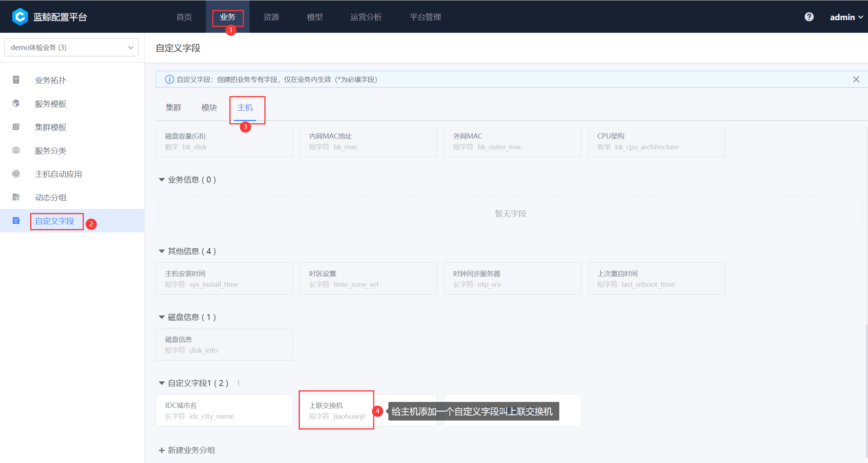Collapse the 磁盘信息 (1) group
The height and width of the screenshot is (463, 868).
162,317
